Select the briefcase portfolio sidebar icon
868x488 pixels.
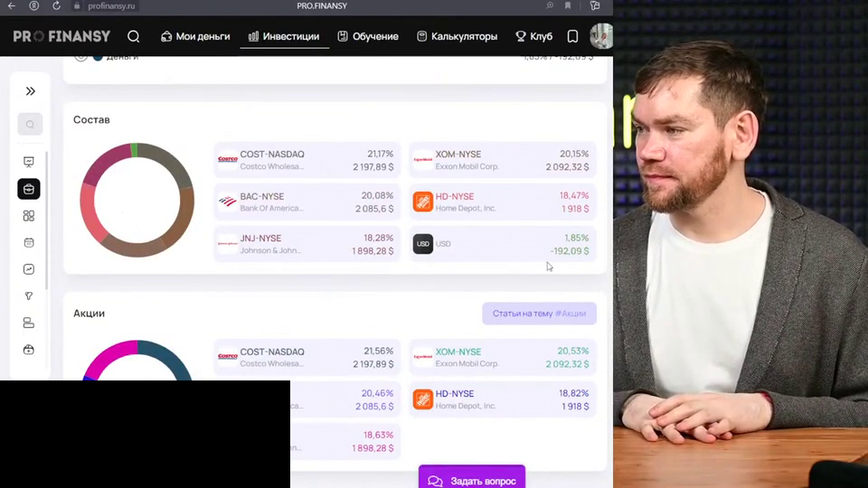29,189
